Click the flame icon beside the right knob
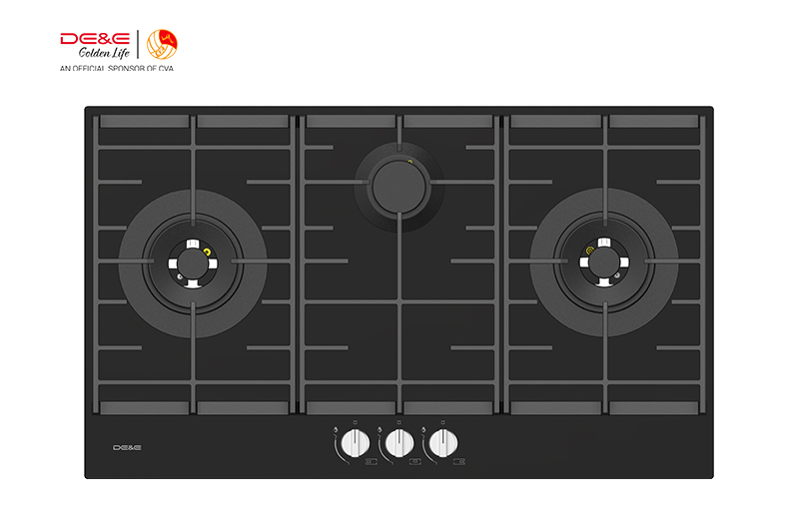This screenshot has width=799, height=532. coord(422,431)
